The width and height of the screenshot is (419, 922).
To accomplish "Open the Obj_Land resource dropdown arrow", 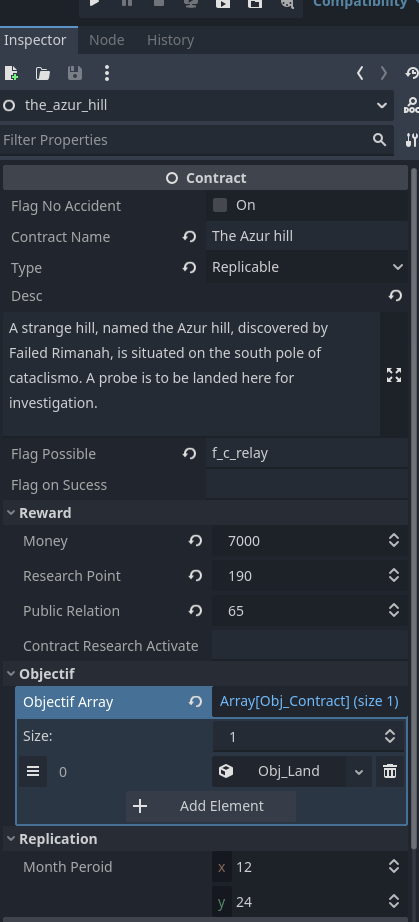I will [358, 771].
